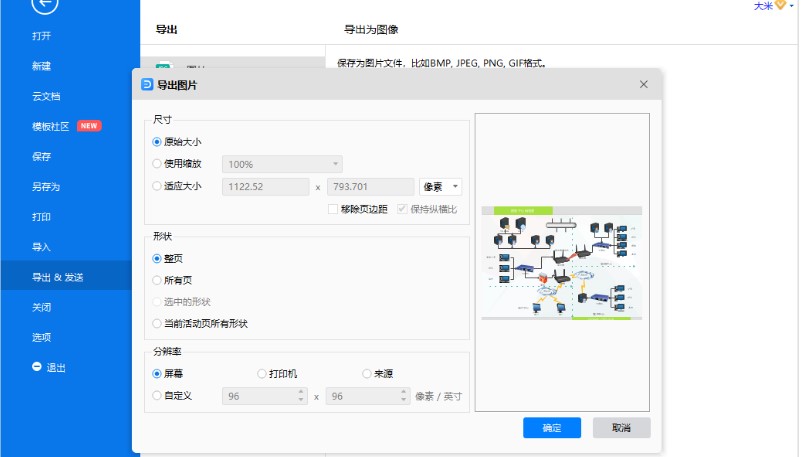This screenshot has width=801, height=457.
Task: Cancel export with the 取消 button
Action: 622,428
